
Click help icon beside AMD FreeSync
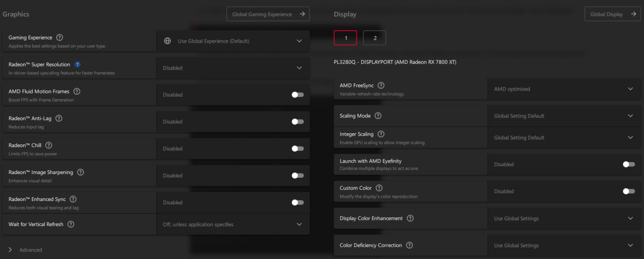(x=381, y=85)
